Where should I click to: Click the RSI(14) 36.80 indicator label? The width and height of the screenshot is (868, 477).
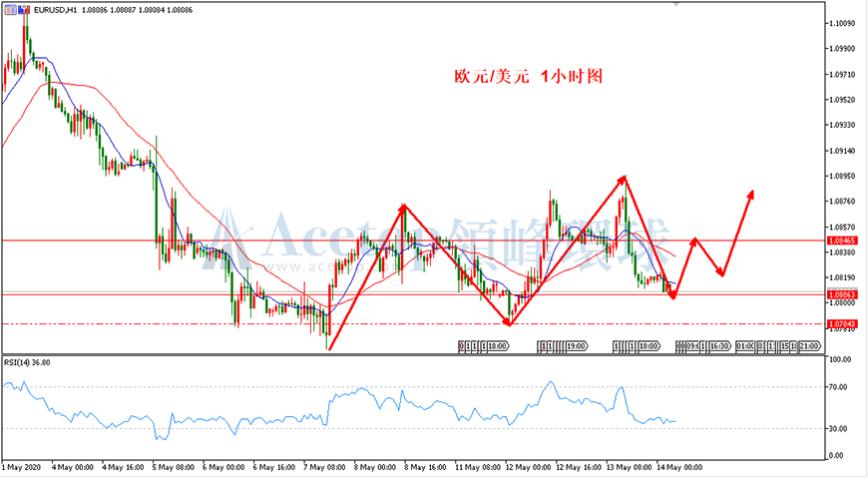[x=27, y=363]
